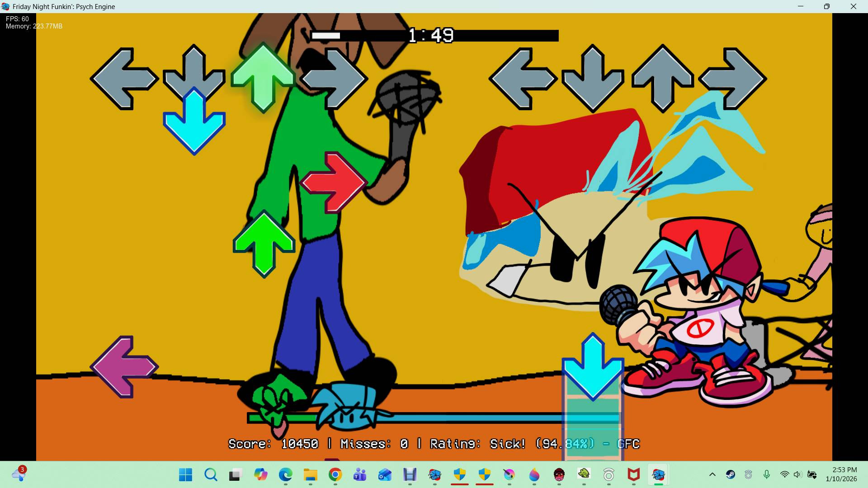Click the "Rating: Sick!" text
This screenshot has width=868, height=488.
coord(478,444)
